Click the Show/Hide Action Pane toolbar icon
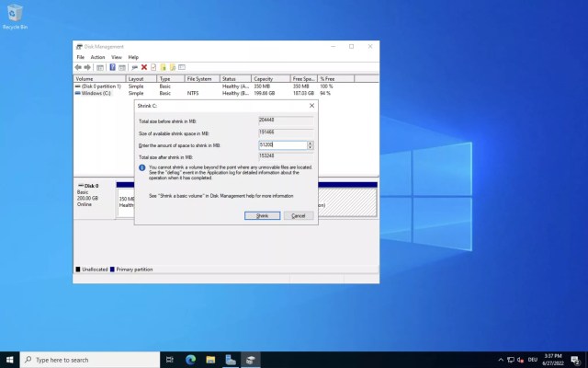This screenshot has height=368, width=588. point(122,67)
